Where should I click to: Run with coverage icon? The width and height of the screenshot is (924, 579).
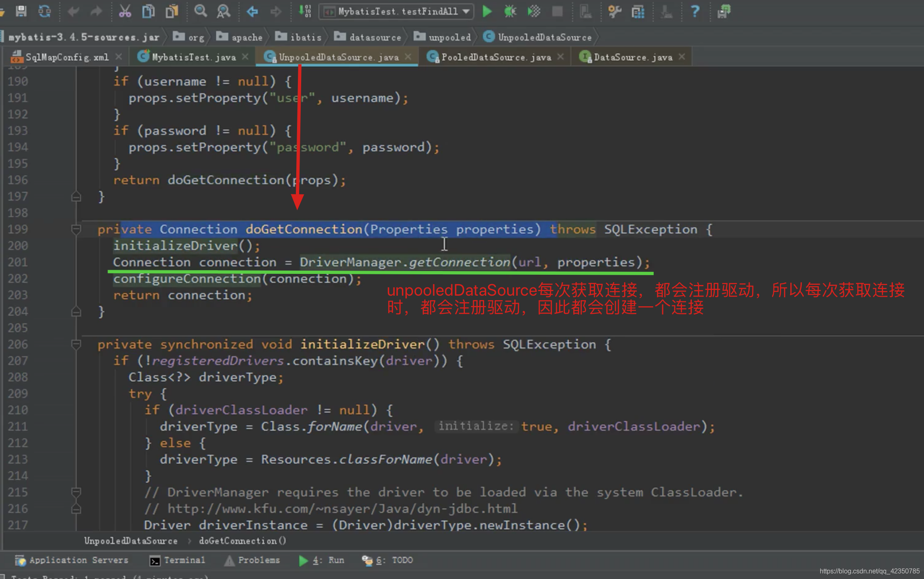(534, 11)
